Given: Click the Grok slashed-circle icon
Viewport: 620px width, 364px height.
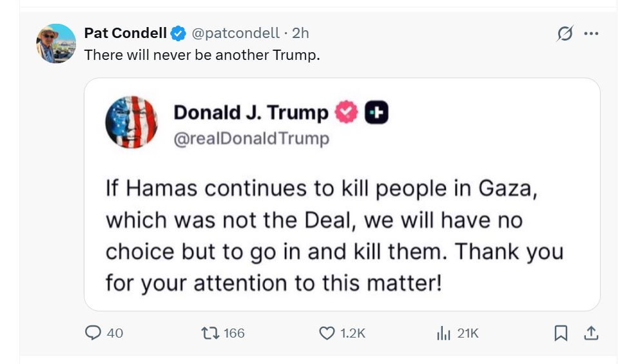Looking at the screenshot, I should coord(565,34).
